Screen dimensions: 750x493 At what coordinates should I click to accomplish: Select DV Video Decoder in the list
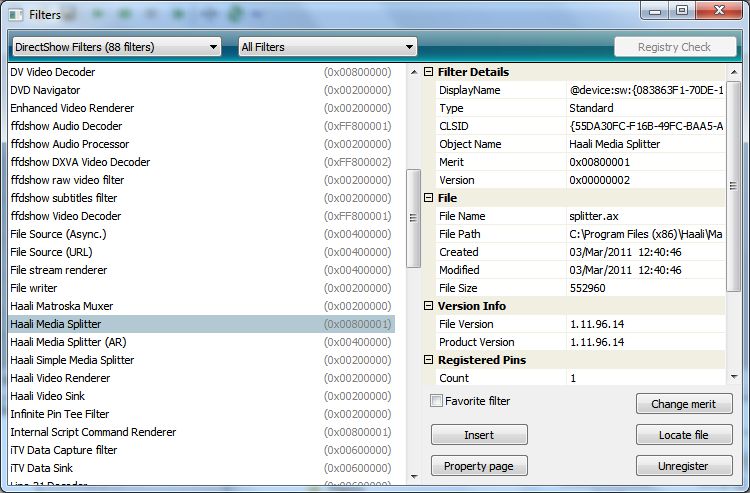click(x=201, y=72)
